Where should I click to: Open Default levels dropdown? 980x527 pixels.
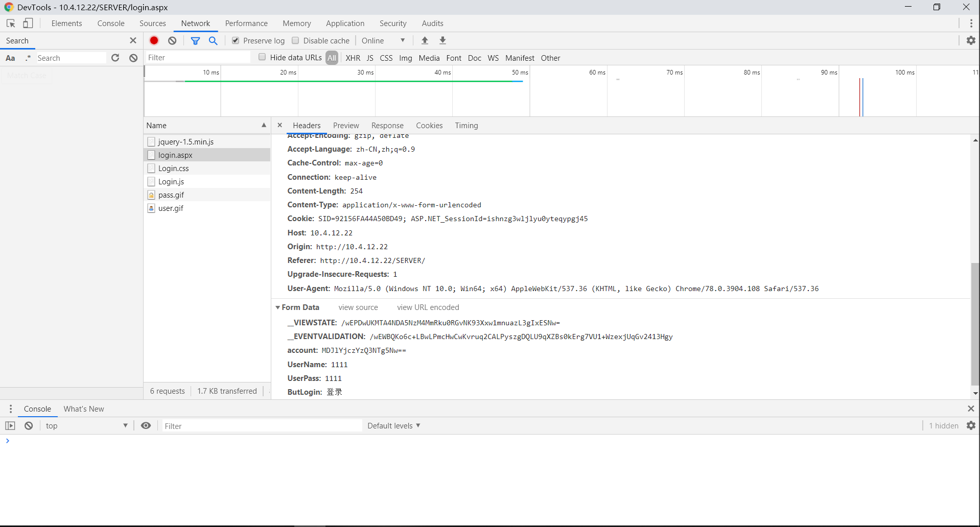click(x=394, y=425)
